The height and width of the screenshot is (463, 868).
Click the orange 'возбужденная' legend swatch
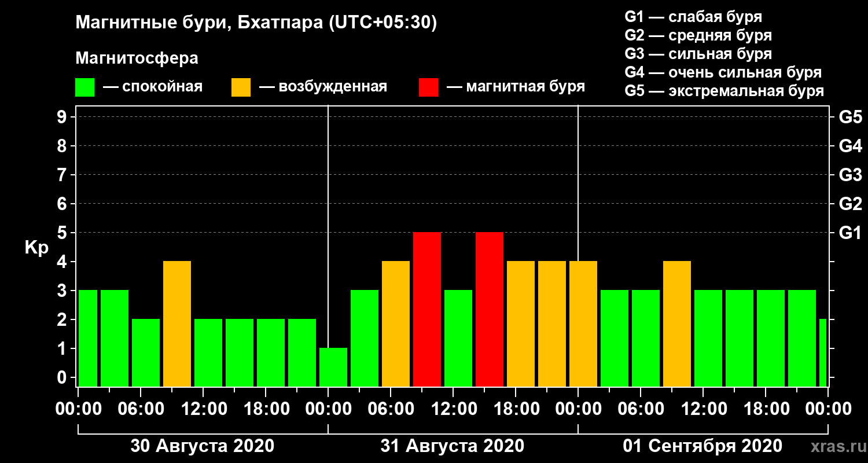[x=241, y=87]
